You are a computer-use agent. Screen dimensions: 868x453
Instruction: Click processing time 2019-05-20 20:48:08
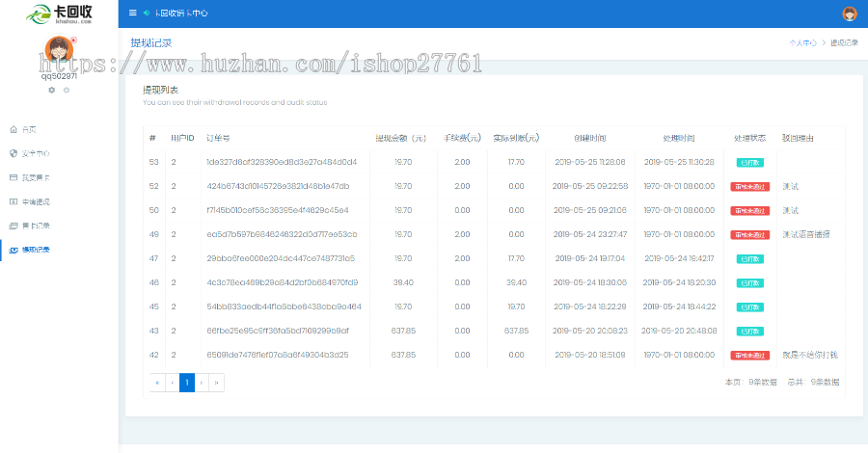pyautogui.click(x=679, y=331)
